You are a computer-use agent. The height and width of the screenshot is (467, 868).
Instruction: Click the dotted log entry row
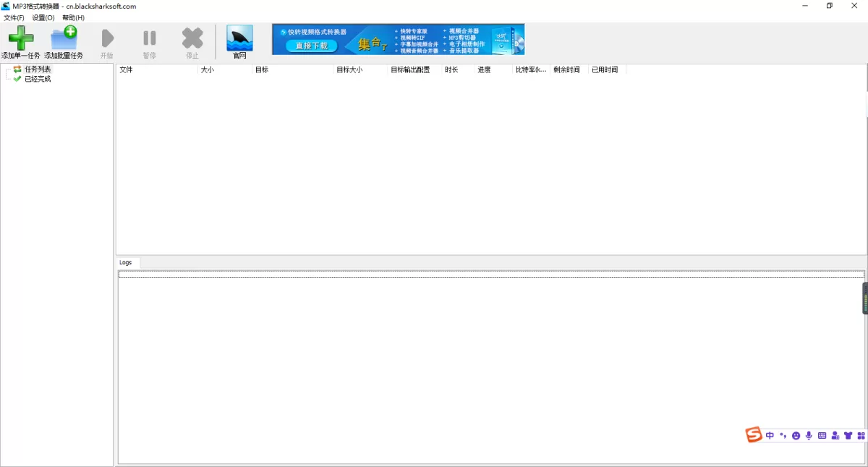coord(491,274)
